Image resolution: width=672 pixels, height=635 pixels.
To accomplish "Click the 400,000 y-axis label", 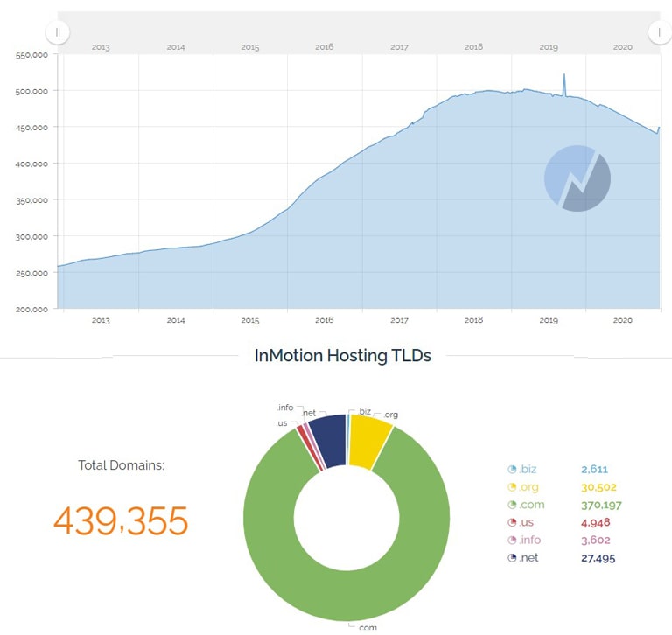I will 31,164.
